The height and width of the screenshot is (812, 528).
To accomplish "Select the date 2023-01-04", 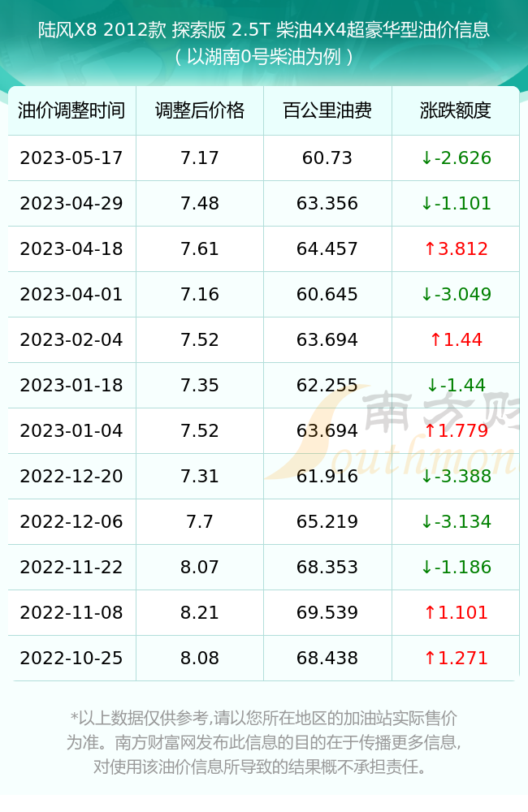I will (x=71, y=431).
